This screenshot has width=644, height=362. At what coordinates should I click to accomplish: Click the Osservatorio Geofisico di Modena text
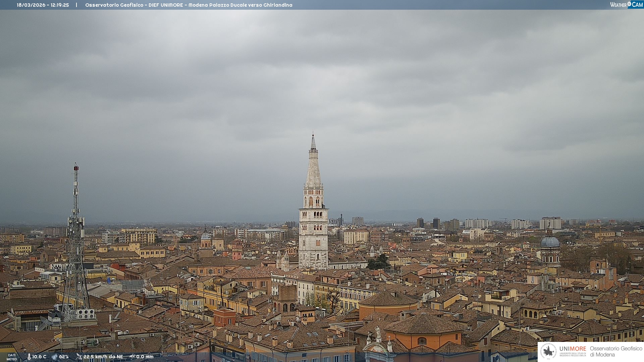616,351
